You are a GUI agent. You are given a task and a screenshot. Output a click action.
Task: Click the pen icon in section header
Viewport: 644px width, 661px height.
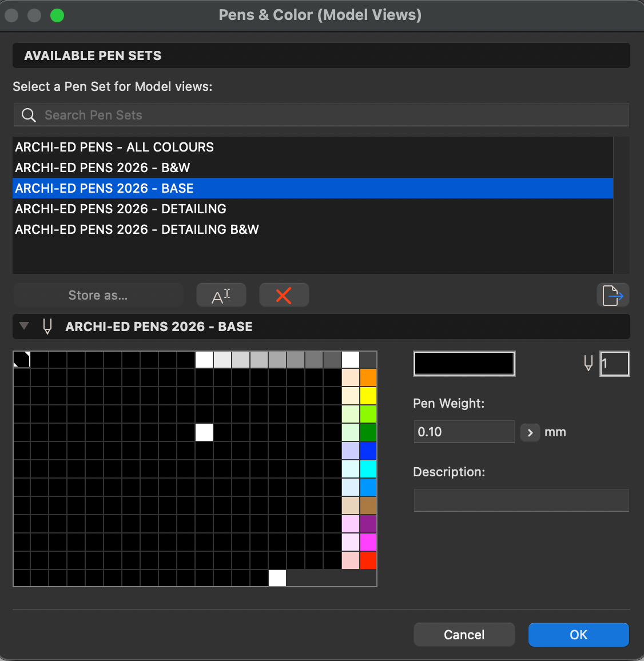pos(47,326)
